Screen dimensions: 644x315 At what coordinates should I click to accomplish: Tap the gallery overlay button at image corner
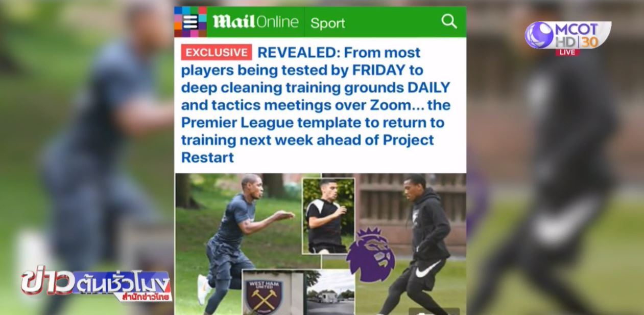[434, 311]
